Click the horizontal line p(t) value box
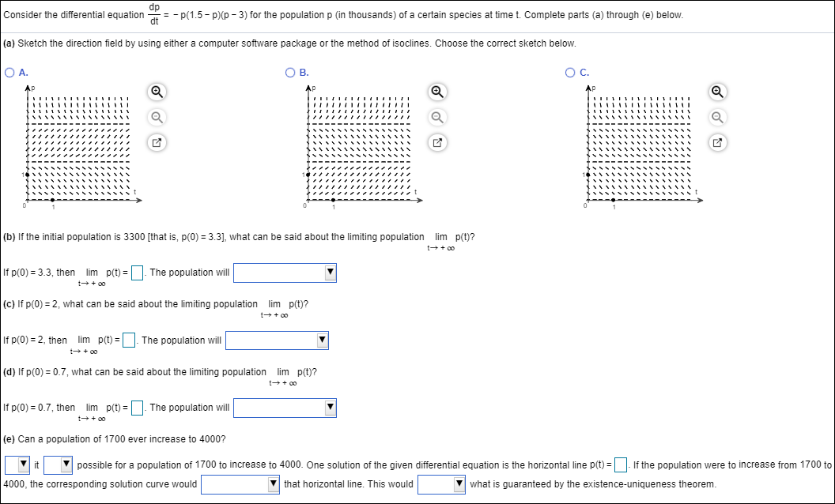 coord(621,465)
